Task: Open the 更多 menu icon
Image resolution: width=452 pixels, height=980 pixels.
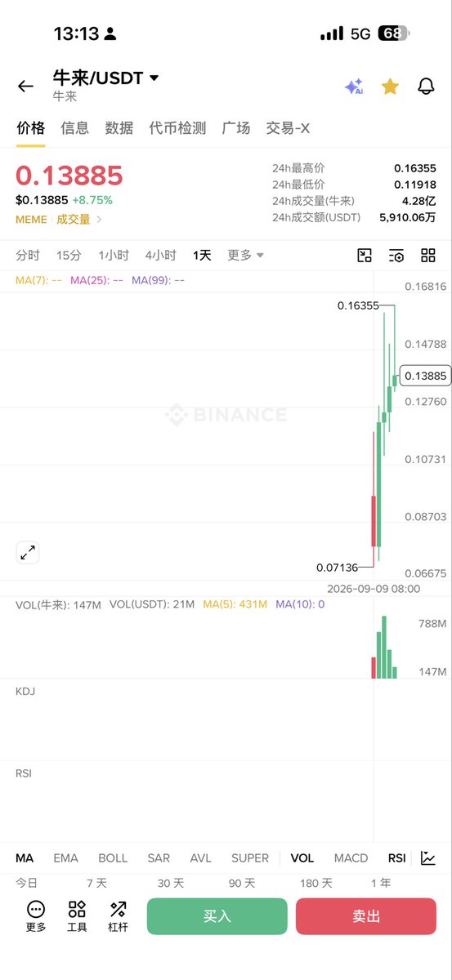Action: (36, 916)
